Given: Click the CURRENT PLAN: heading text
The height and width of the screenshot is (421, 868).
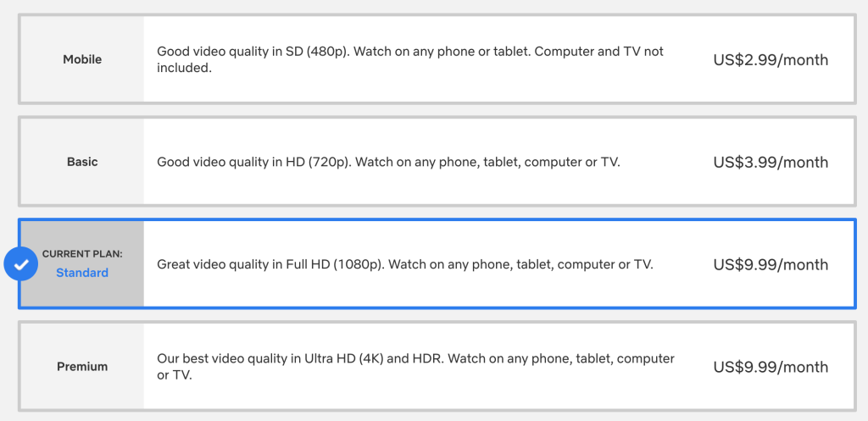Looking at the screenshot, I should [x=82, y=254].
